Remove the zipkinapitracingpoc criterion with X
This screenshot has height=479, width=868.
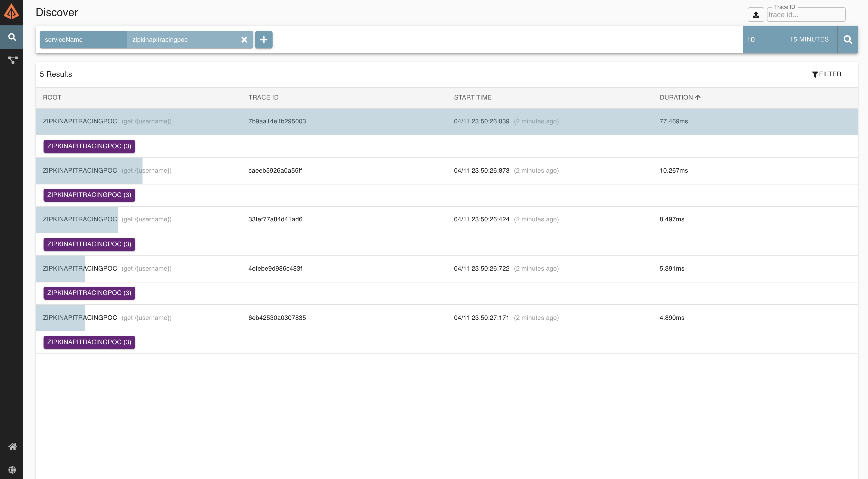pos(244,40)
